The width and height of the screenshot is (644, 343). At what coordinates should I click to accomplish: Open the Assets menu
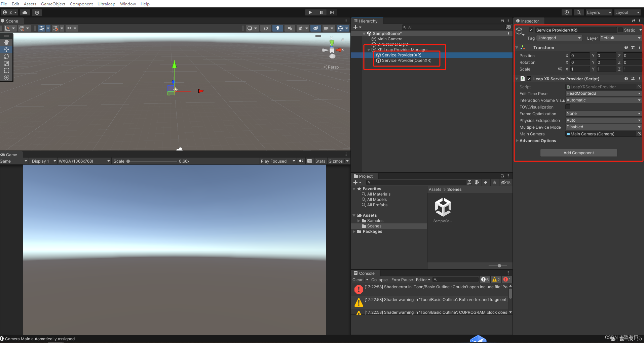pos(30,4)
